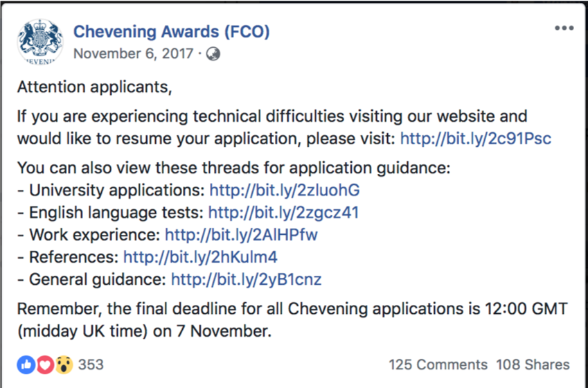View the 108 Shares list
The width and height of the screenshot is (588, 388).
point(533,364)
